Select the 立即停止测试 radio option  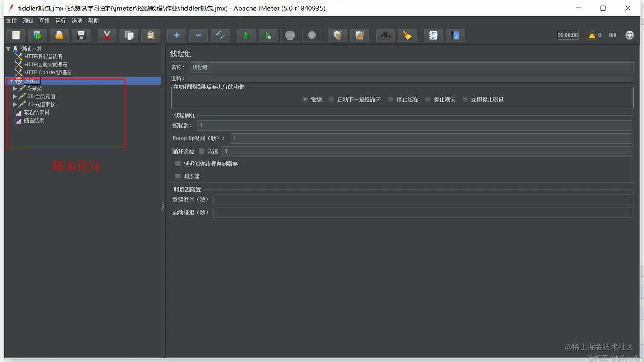point(465,100)
